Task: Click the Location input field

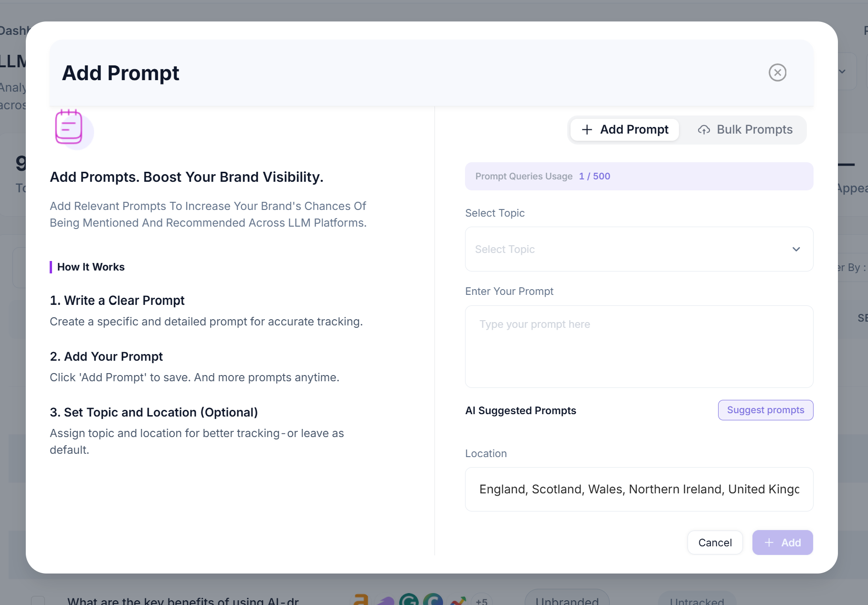Action: (x=639, y=489)
